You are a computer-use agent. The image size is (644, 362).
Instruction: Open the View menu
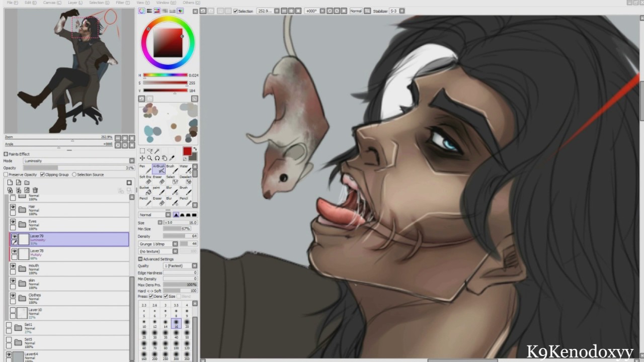[x=143, y=3]
